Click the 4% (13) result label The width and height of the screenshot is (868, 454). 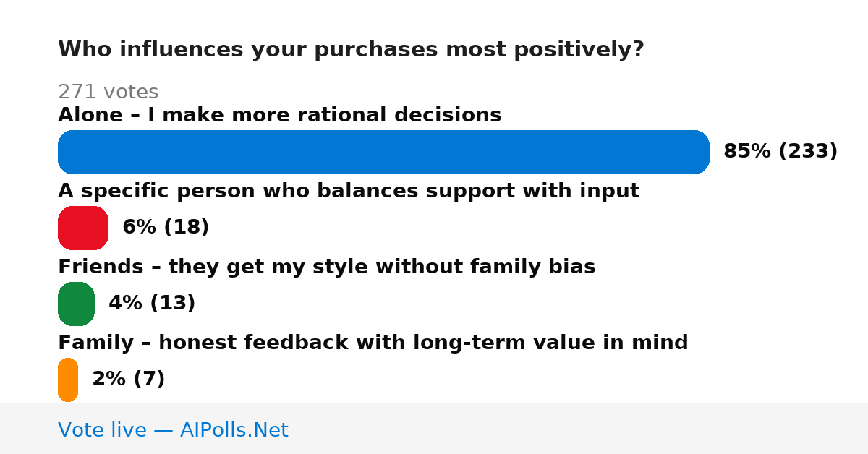(152, 303)
